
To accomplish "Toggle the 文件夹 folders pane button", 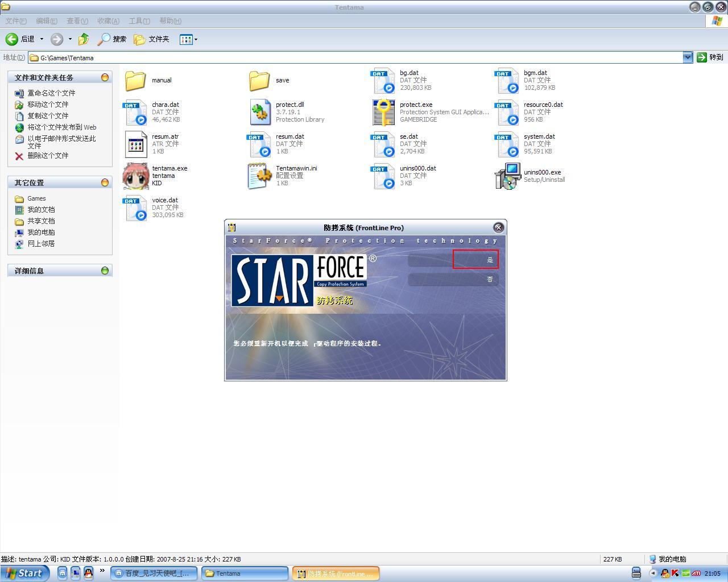I will [x=151, y=39].
